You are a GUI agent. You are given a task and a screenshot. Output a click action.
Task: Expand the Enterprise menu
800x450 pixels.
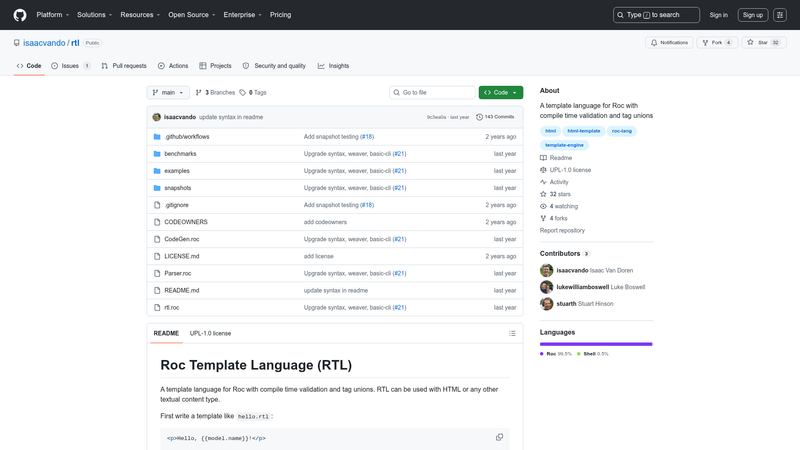pyautogui.click(x=242, y=15)
